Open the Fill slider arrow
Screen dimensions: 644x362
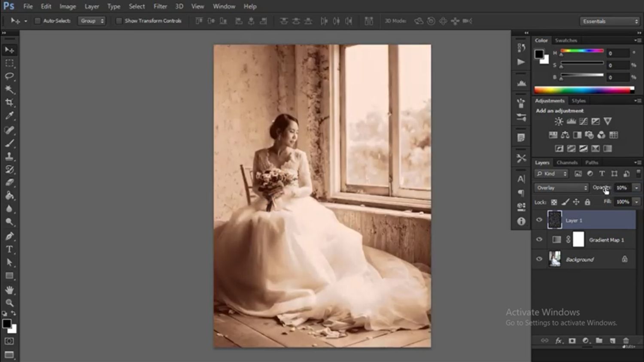click(636, 202)
